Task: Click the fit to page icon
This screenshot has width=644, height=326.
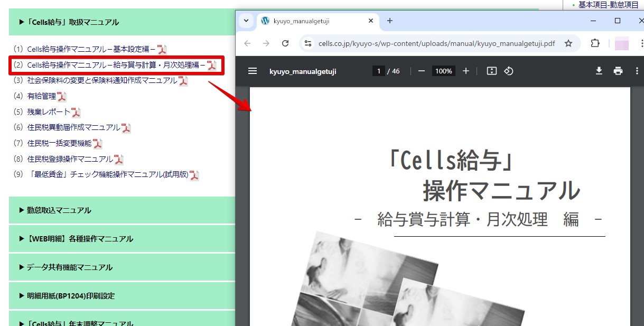Action: (x=491, y=71)
